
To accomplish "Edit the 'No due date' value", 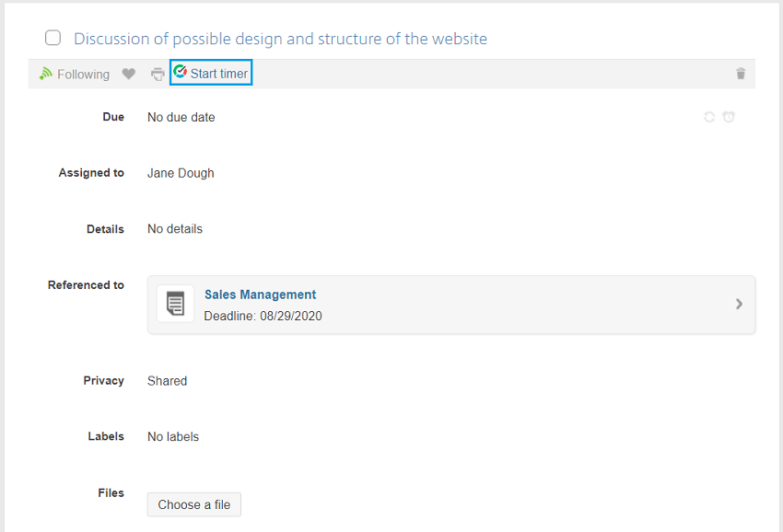I will (181, 117).
